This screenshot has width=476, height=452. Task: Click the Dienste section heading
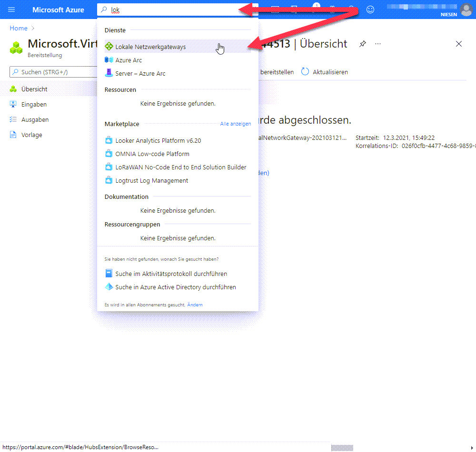(115, 30)
